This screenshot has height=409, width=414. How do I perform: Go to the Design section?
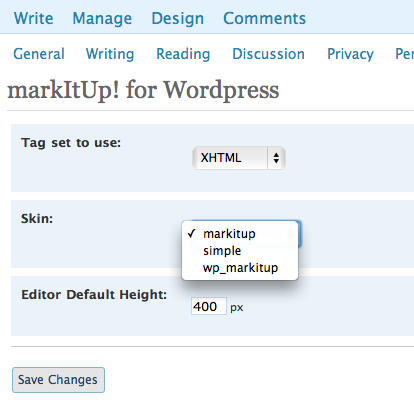(178, 18)
